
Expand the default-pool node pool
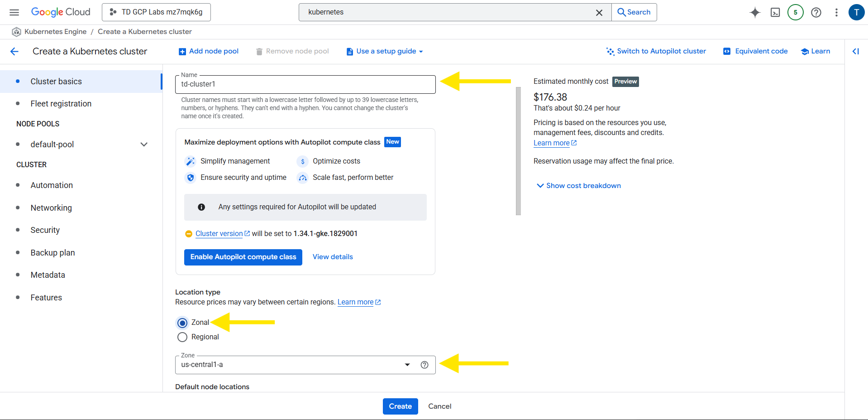[x=144, y=145]
